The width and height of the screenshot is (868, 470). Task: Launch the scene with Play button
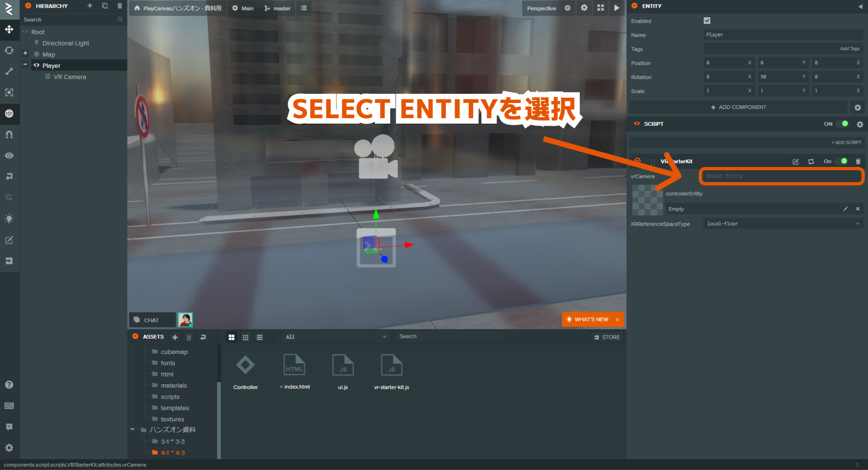click(x=617, y=8)
